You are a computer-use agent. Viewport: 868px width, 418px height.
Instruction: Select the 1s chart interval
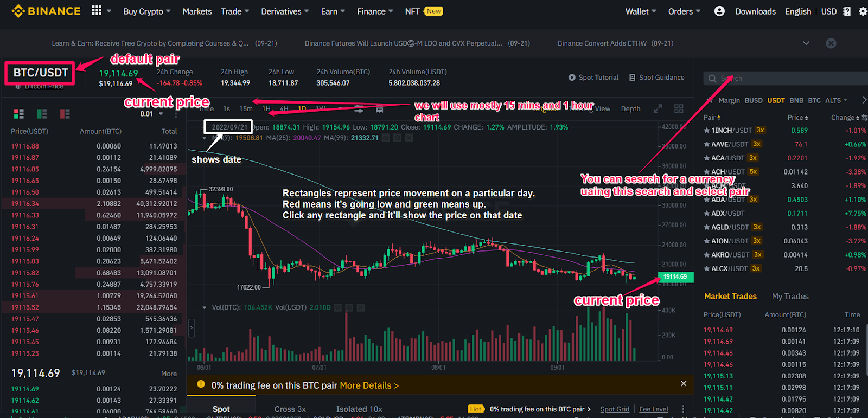point(227,109)
